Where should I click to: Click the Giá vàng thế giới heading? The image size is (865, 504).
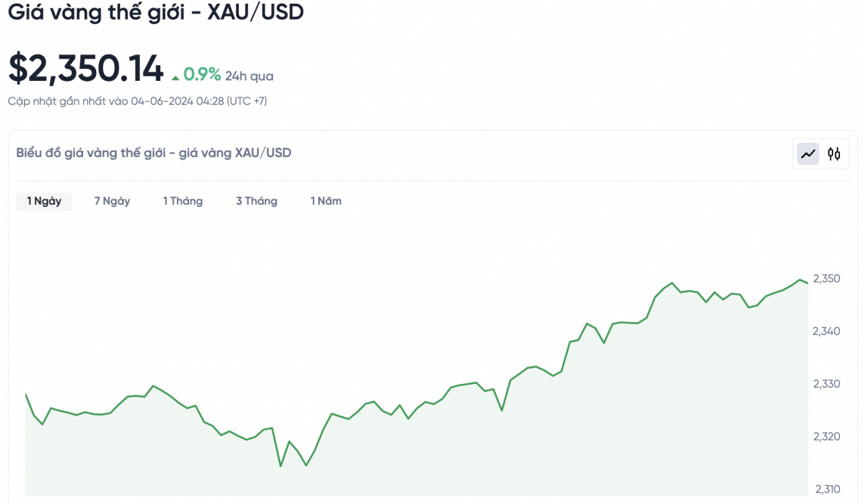(x=156, y=12)
